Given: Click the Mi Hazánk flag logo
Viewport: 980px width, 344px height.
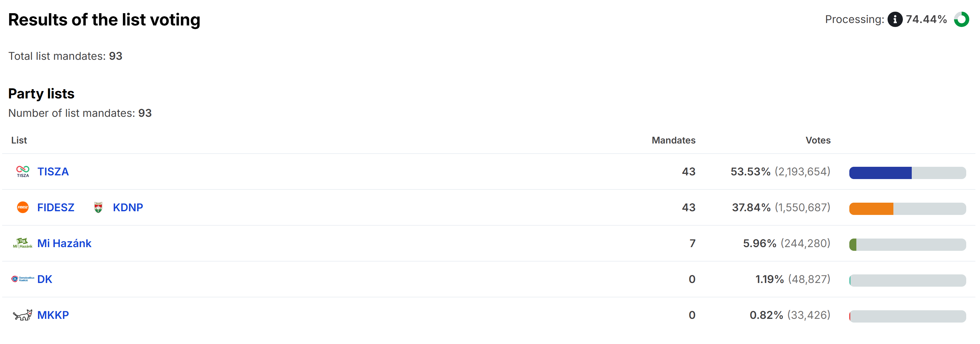Looking at the screenshot, I should [x=23, y=243].
